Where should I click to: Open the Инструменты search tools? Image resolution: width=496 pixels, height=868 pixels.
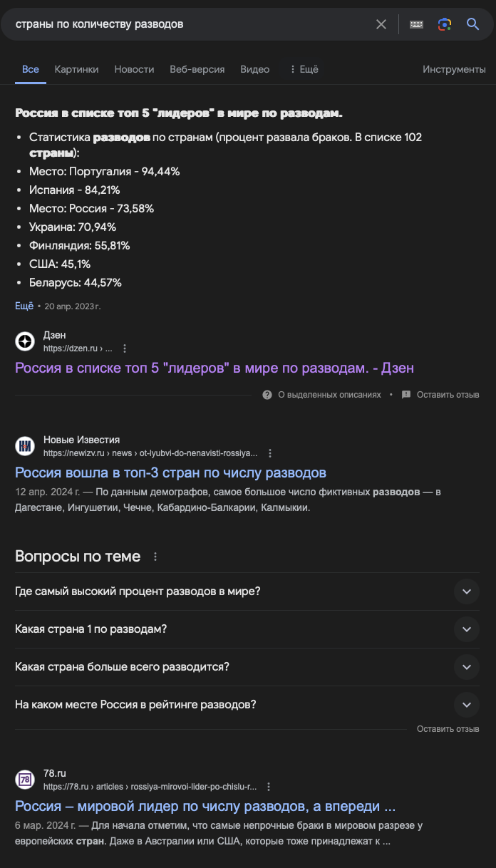coord(454,69)
